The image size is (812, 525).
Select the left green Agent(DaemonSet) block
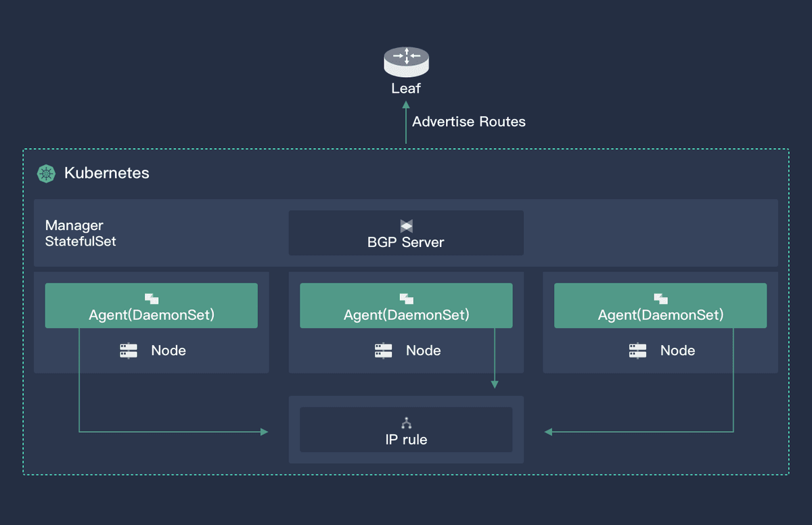pyautogui.click(x=151, y=306)
